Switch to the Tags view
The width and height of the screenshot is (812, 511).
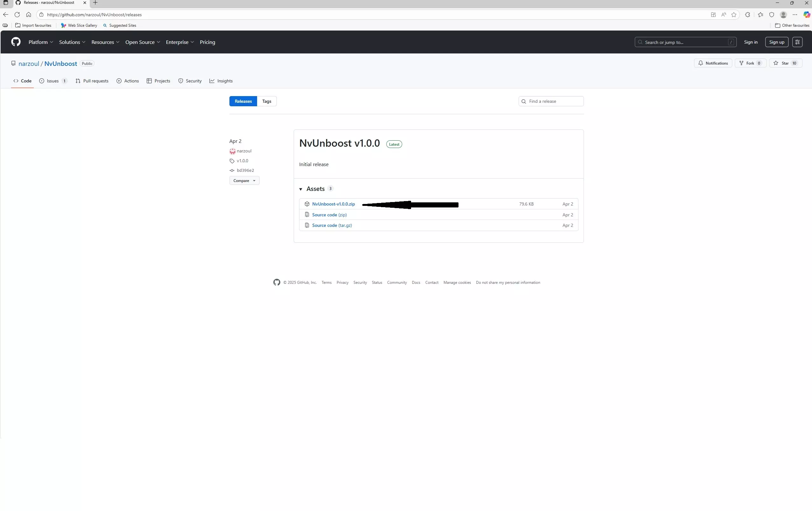(x=266, y=101)
